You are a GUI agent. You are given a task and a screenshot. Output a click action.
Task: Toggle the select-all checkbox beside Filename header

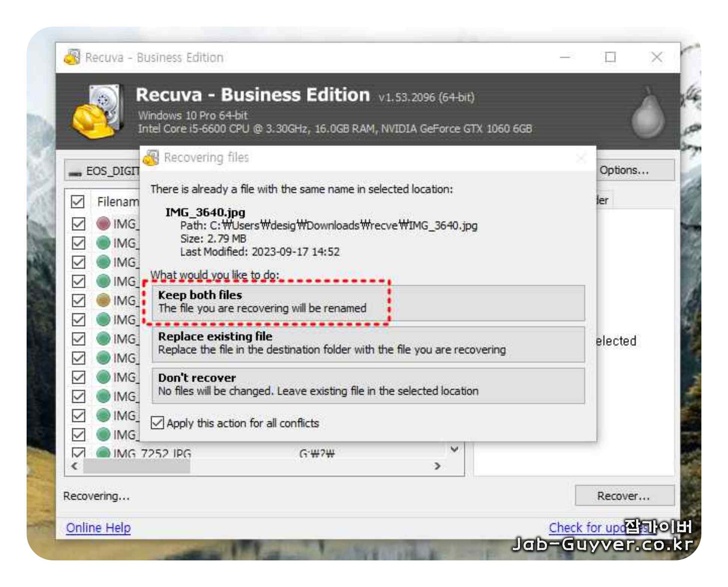click(78, 202)
